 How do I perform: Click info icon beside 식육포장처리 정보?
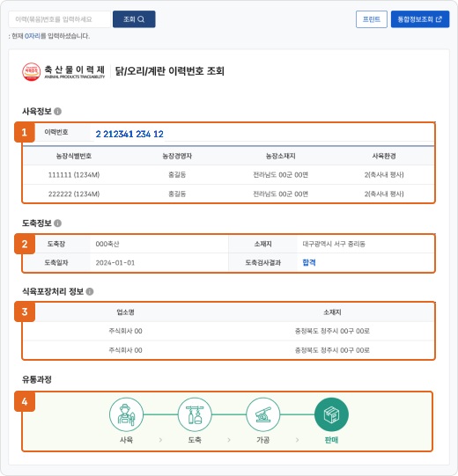pyautogui.click(x=90, y=291)
